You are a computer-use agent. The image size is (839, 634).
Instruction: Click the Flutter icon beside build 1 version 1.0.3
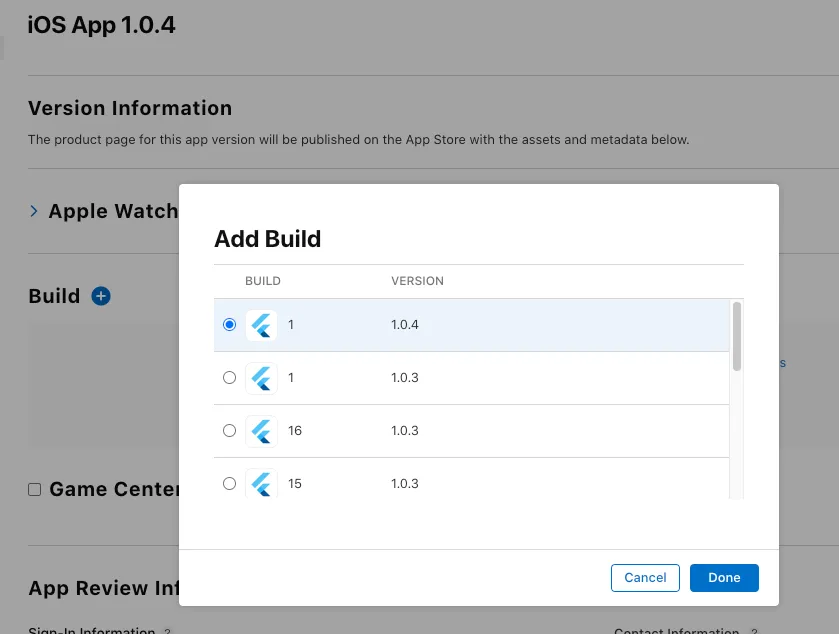point(261,377)
